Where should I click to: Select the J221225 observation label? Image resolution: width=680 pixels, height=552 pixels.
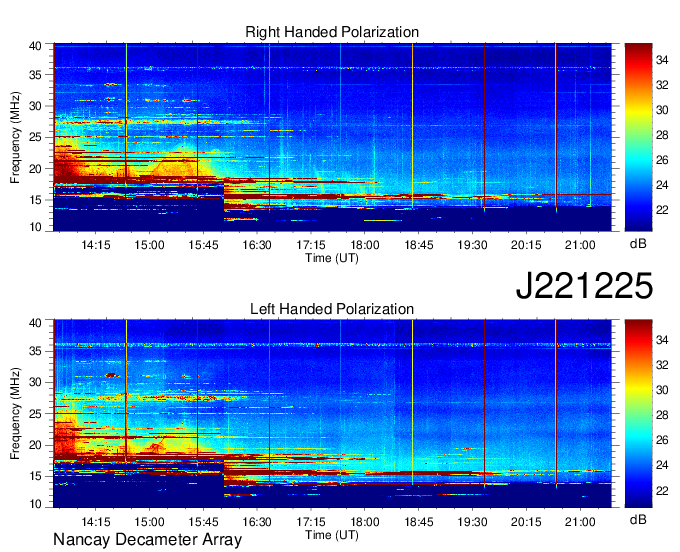click(584, 286)
